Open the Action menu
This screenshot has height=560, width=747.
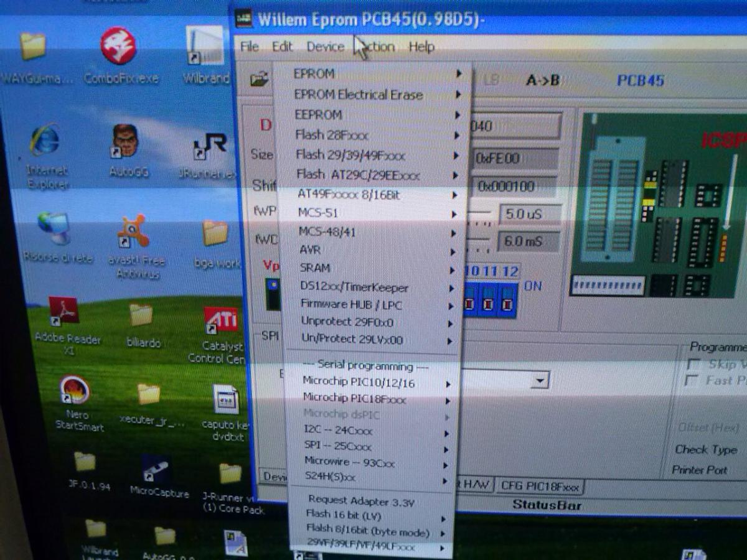click(x=376, y=46)
